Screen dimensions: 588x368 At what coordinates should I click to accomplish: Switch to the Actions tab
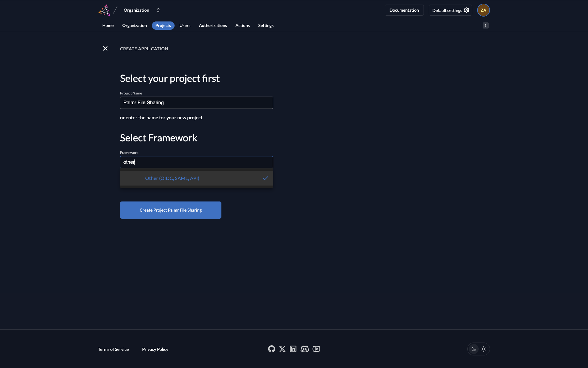(x=243, y=25)
